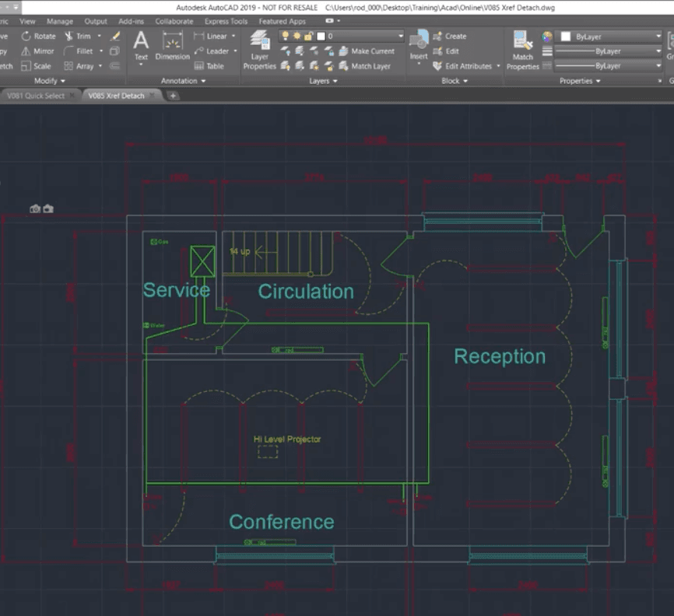The height and width of the screenshot is (616, 674).
Task: Open the Fillet dropdown arrow
Action: coord(101,51)
